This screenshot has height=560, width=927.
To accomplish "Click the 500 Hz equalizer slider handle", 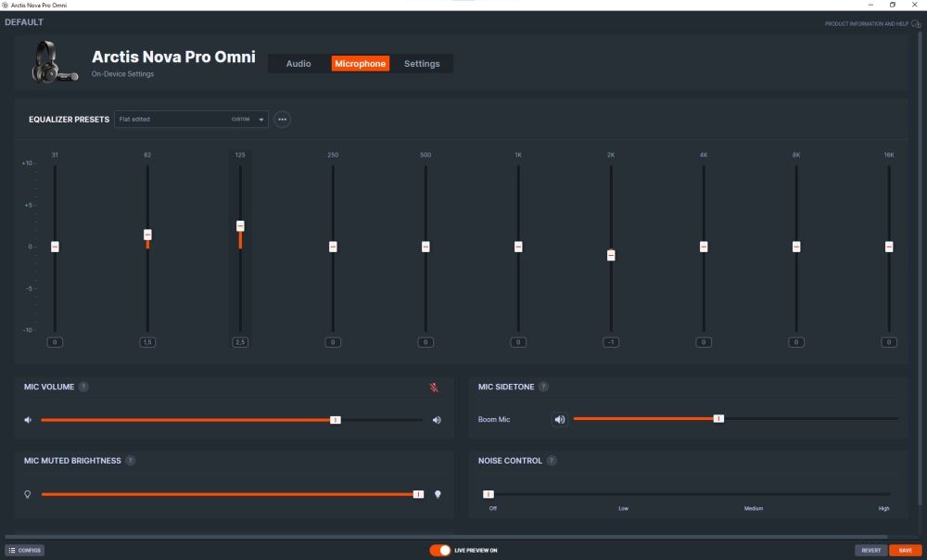I will point(425,247).
